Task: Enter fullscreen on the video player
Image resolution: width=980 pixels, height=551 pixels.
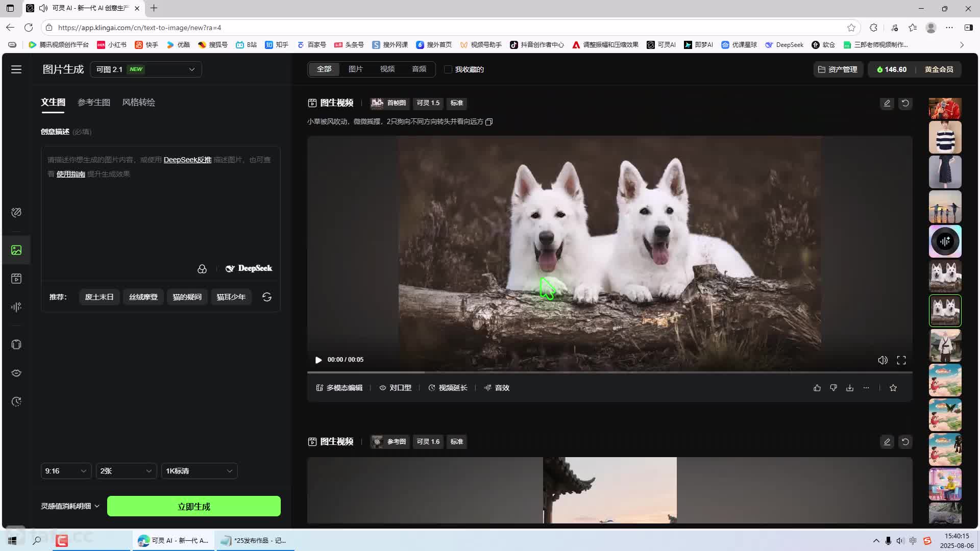Action: [x=901, y=360]
